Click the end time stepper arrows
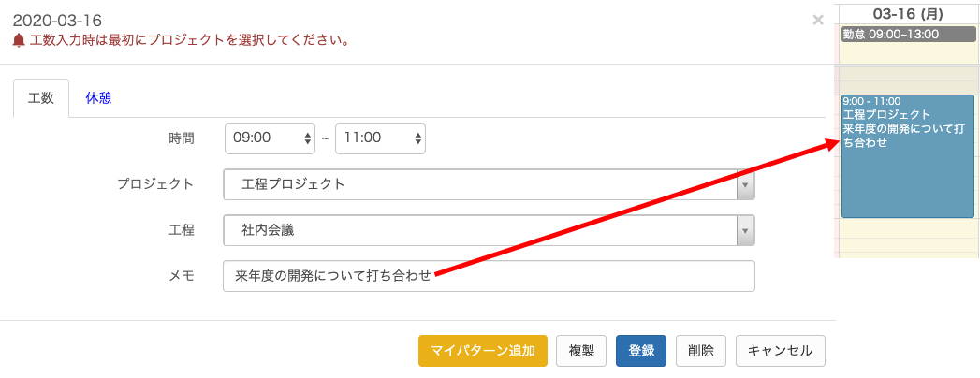980x378 pixels. [417, 138]
